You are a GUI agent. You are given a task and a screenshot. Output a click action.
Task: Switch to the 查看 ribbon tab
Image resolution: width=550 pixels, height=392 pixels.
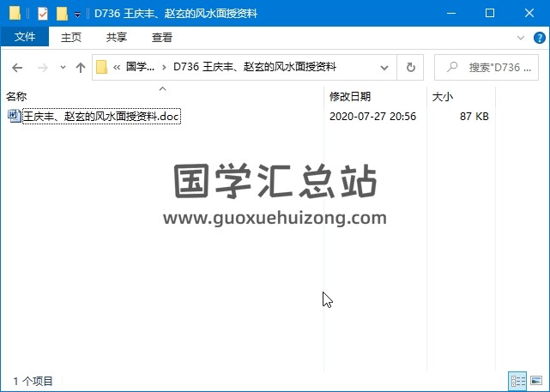click(162, 37)
